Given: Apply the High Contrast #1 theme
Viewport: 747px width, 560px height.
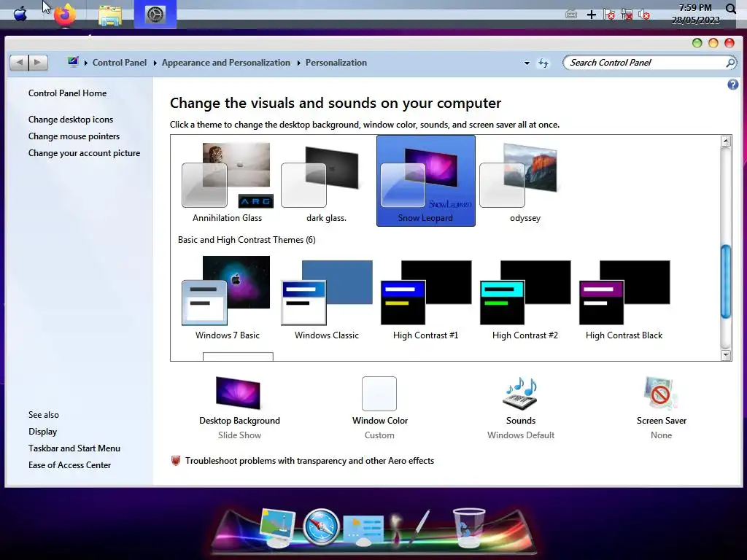Looking at the screenshot, I should coord(425,298).
